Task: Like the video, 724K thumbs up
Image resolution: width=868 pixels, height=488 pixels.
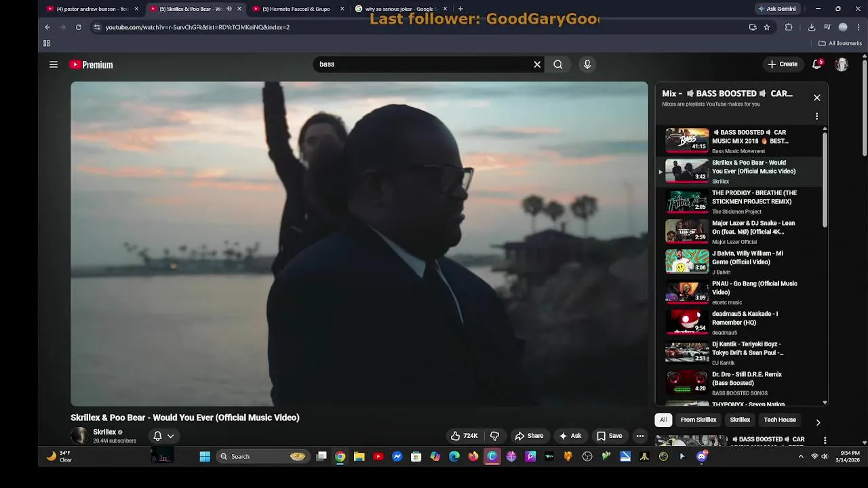Action: 465,436
